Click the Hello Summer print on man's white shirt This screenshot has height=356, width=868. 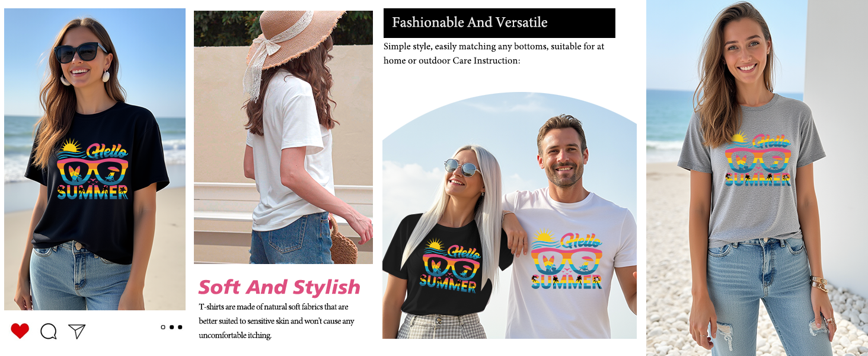pyautogui.click(x=566, y=259)
